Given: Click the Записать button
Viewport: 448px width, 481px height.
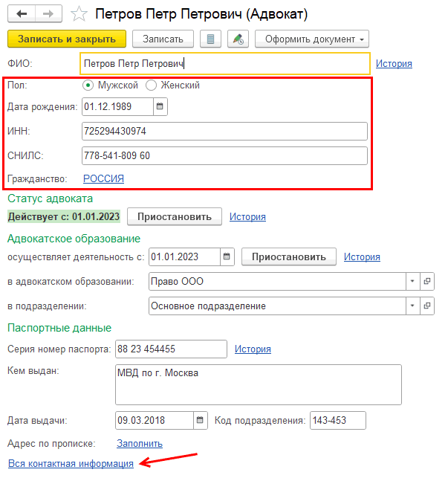Looking at the screenshot, I should [x=162, y=39].
